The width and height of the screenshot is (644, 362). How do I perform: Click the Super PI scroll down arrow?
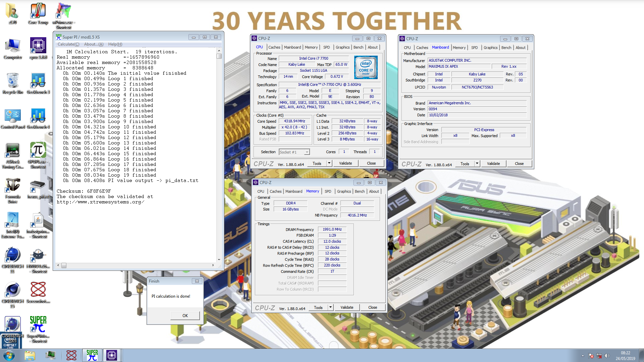219,260
